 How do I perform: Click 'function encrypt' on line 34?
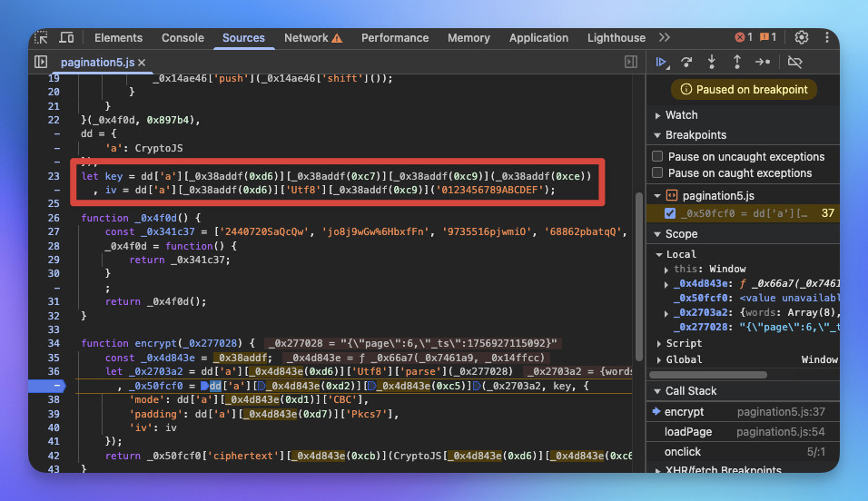[129, 343]
